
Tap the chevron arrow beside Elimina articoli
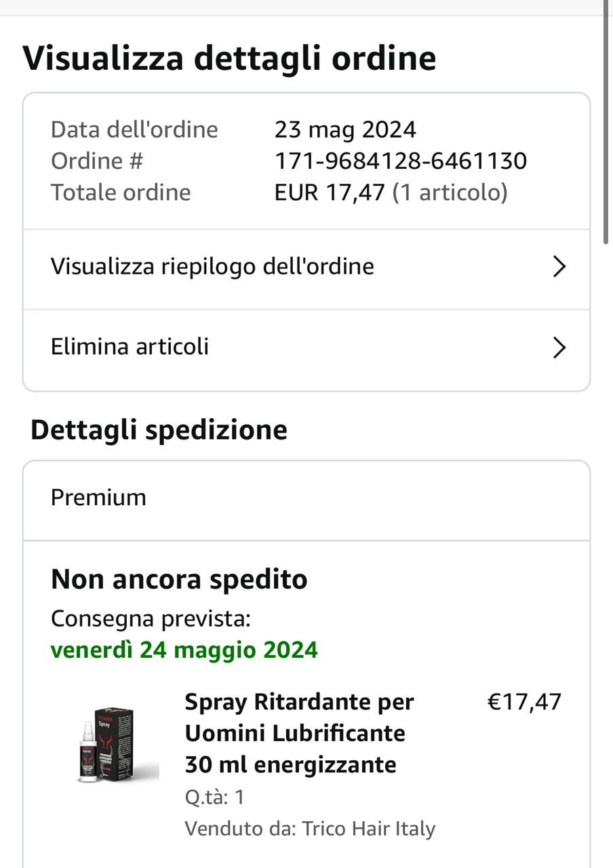click(559, 348)
